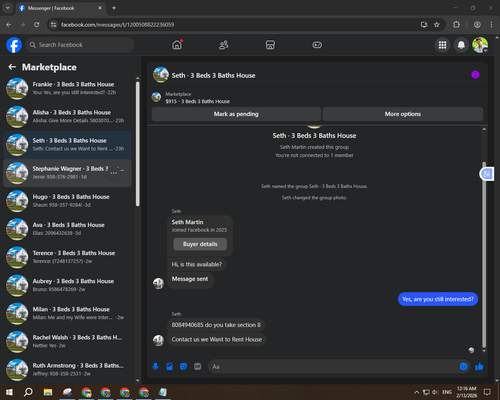Open Chrome three-dot menu
Image resolution: width=500 pixels, height=400 pixels.
pos(491,25)
